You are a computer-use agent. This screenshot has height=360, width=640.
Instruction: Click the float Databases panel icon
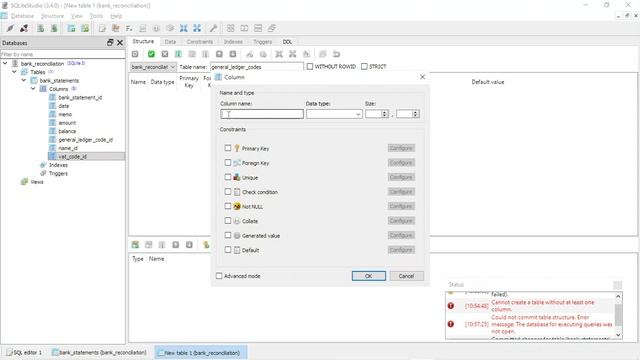(x=110, y=42)
